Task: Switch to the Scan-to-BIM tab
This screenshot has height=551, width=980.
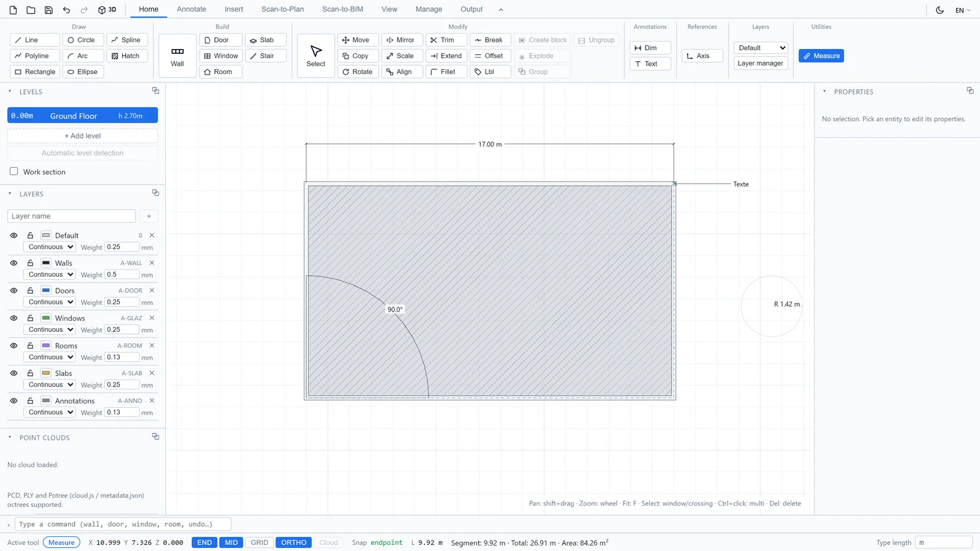Action: 342,9
